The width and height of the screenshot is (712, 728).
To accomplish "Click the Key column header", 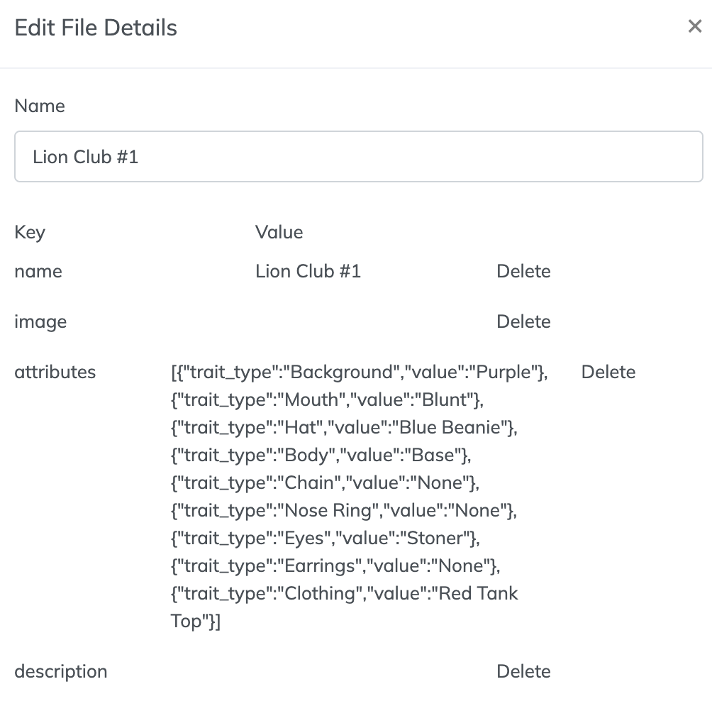I will tap(30, 232).
